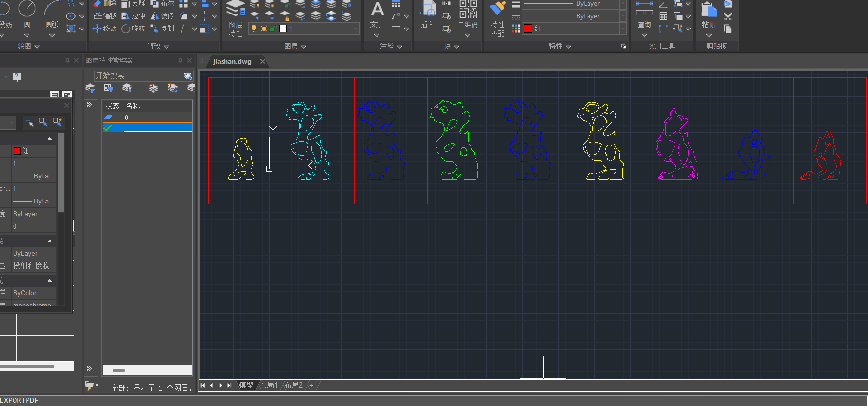This screenshot has width=868, height=406.
Task: Select the Arc (圆弧) drawing tool
Action: click(x=52, y=14)
